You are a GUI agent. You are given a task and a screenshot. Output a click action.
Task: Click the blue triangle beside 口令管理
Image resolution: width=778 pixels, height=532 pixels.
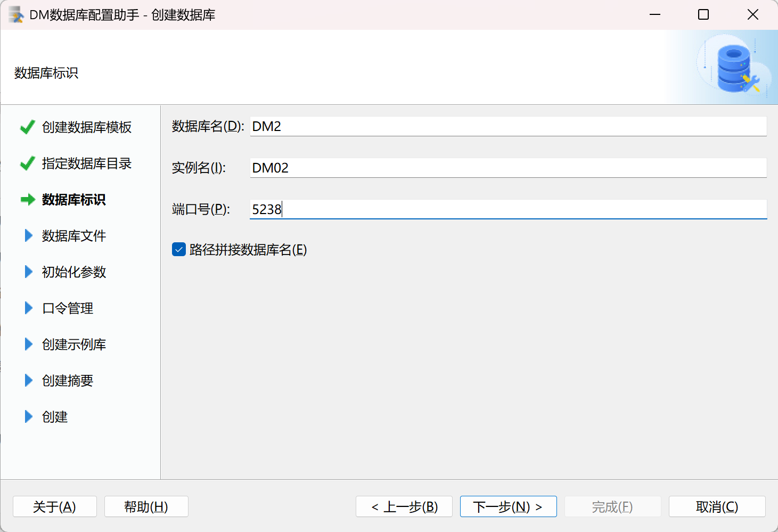(x=29, y=308)
